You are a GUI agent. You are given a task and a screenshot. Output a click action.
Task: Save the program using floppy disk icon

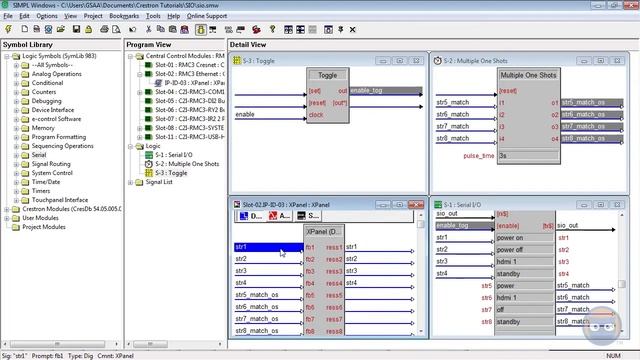[x=76, y=29]
